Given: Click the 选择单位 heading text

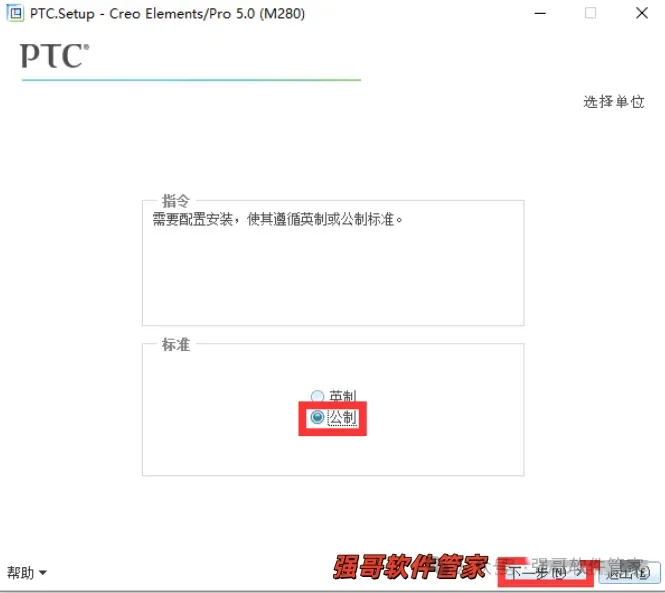Looking at the screenshot, I should [x=614, y=102].
